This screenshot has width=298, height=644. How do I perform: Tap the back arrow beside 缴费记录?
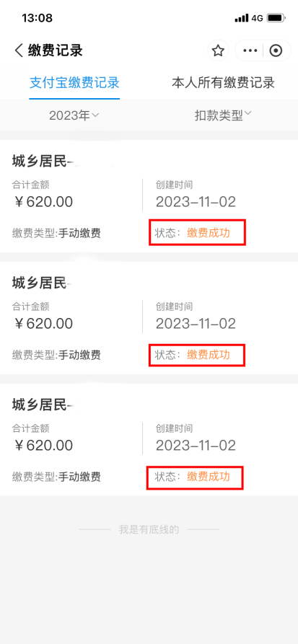coord(19,51)
